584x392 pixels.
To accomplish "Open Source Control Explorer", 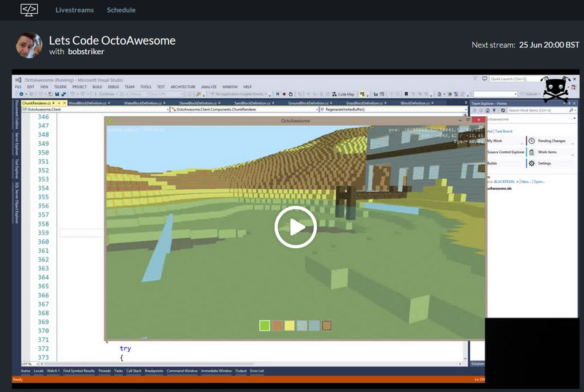I will click(x=505, y=152).
